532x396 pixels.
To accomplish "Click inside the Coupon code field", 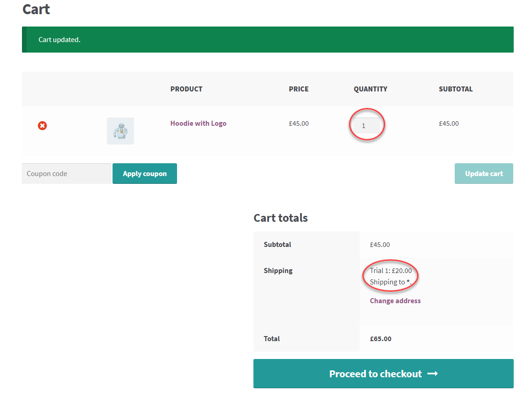I will (x=66, y=173).
